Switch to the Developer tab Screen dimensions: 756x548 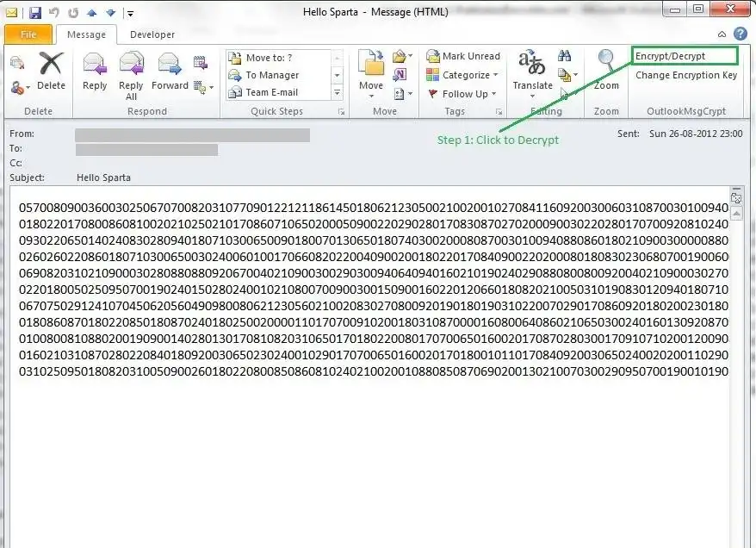click(152, 34)
